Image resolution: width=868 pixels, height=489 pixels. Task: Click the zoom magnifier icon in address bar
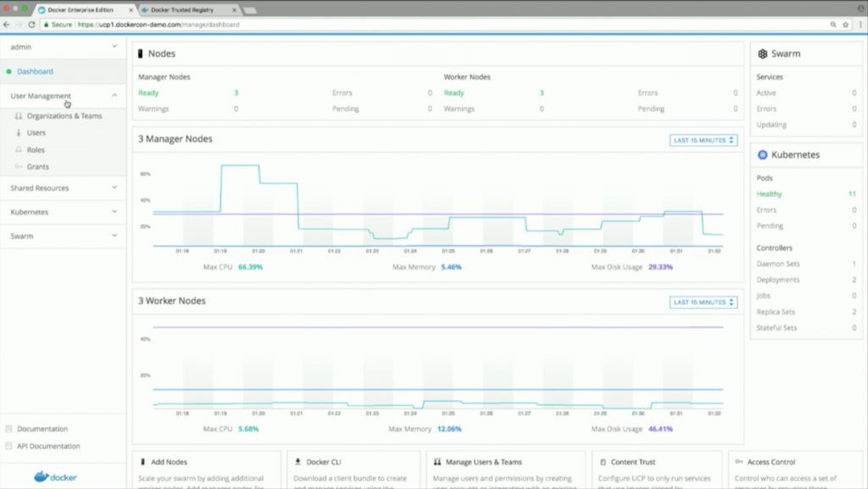point(833,25)
